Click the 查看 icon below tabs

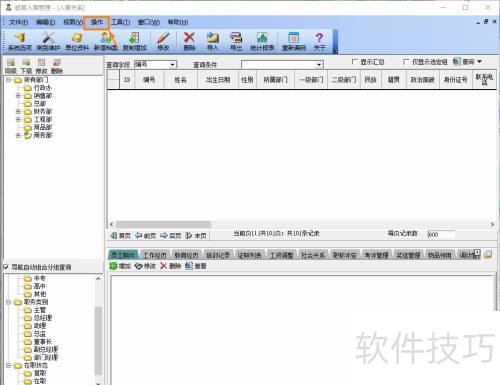click(196, 266)
